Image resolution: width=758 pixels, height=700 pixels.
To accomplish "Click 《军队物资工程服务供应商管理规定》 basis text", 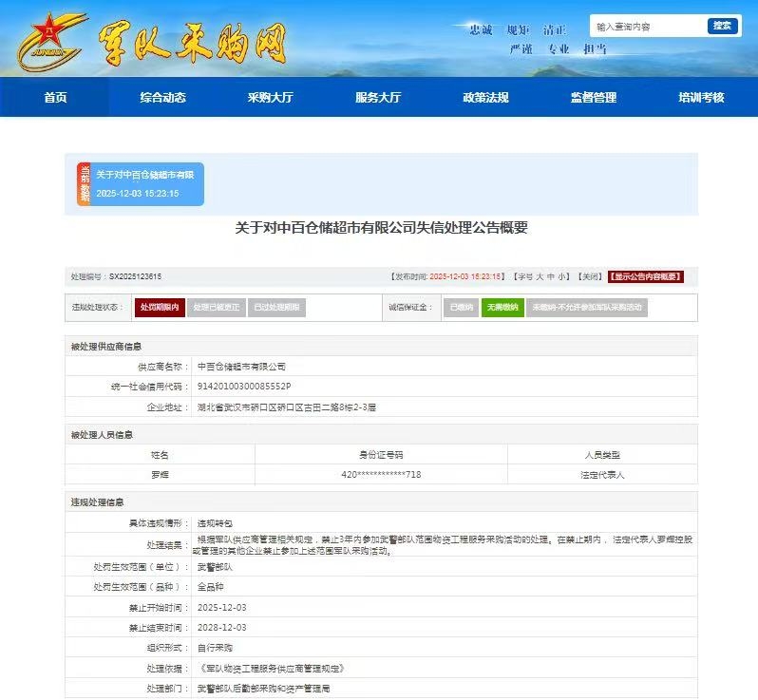I will [x=273, y=669].
